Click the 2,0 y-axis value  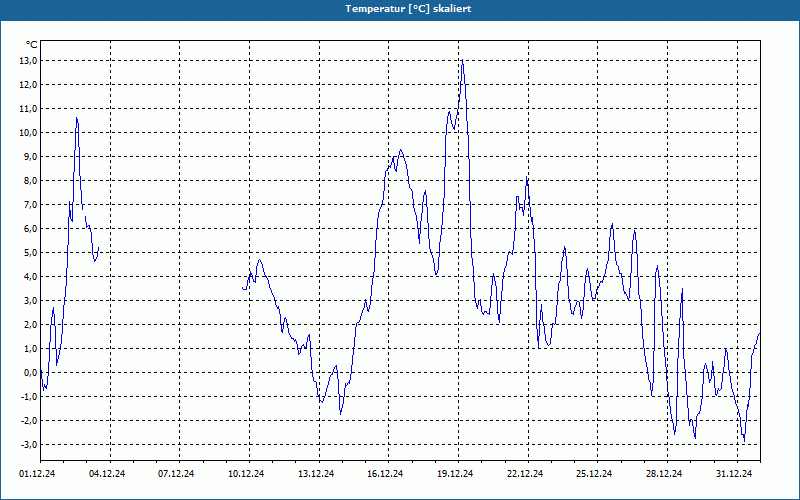pos(31,324)
